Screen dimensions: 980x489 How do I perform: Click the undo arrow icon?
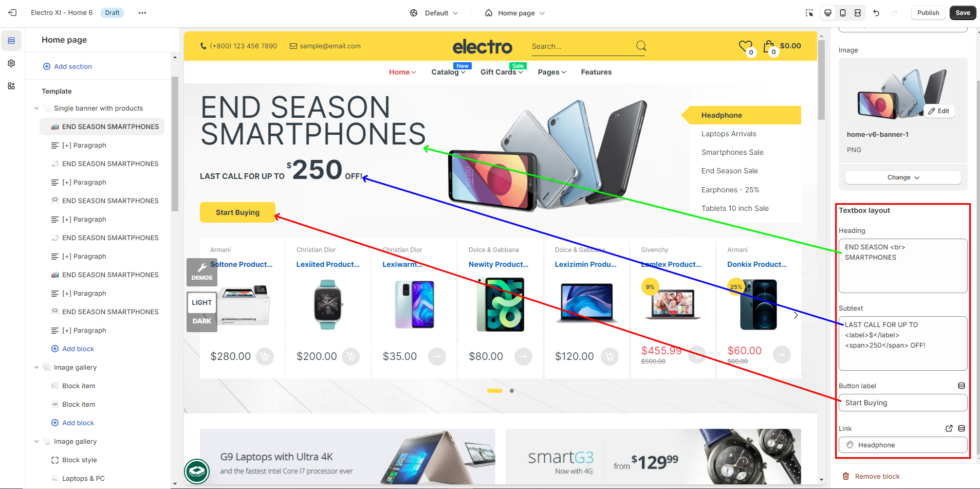click(876, 13)
